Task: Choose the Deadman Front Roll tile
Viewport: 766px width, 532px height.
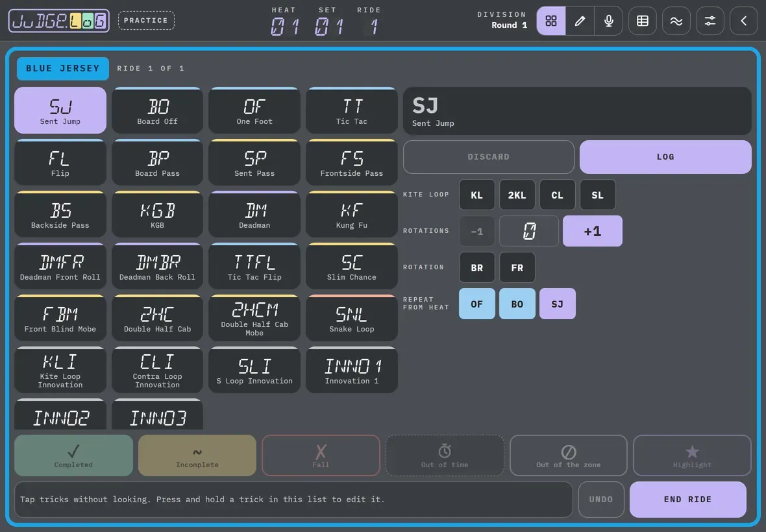Action: [x=60, y=266]
